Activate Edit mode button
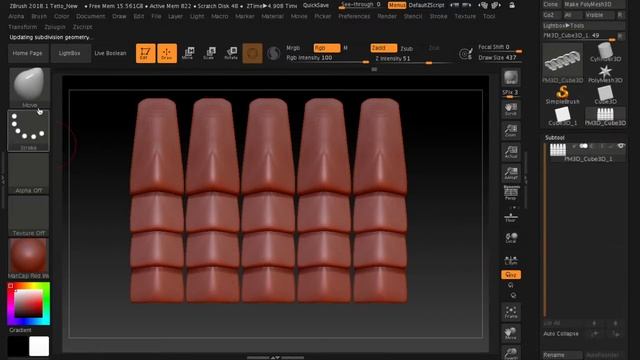The width and height of the screenshot is (640, 360). (145, 53)
